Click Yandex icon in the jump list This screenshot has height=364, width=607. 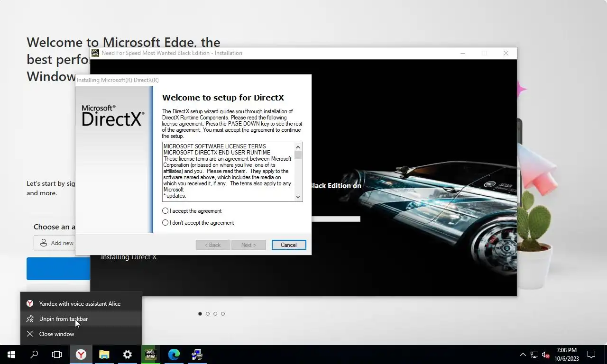pos(30,304)
